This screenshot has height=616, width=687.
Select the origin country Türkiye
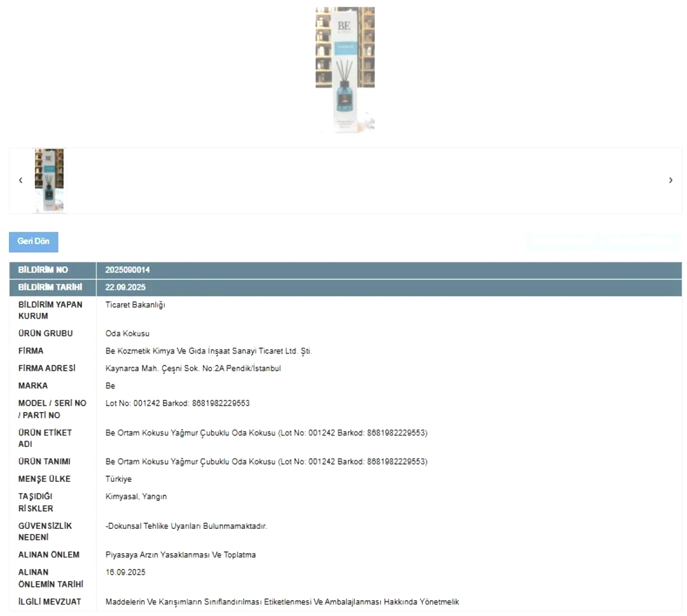click(x=118, y=479)
